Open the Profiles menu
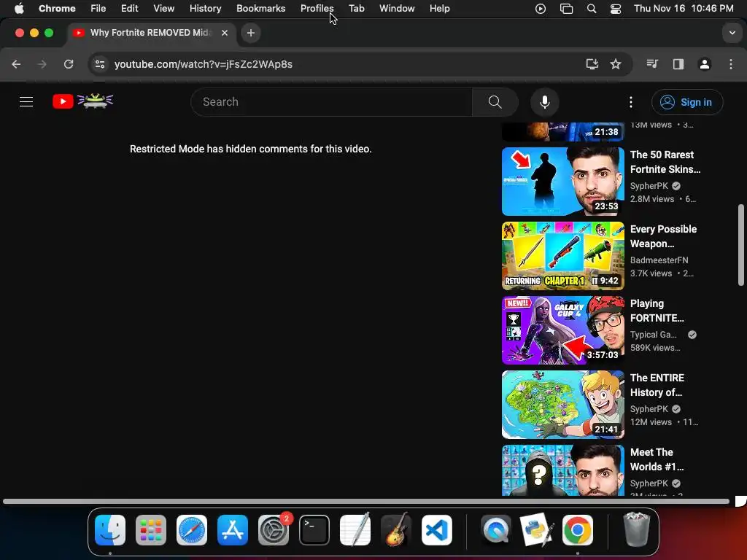747x560 pixels. coord(317,9)
